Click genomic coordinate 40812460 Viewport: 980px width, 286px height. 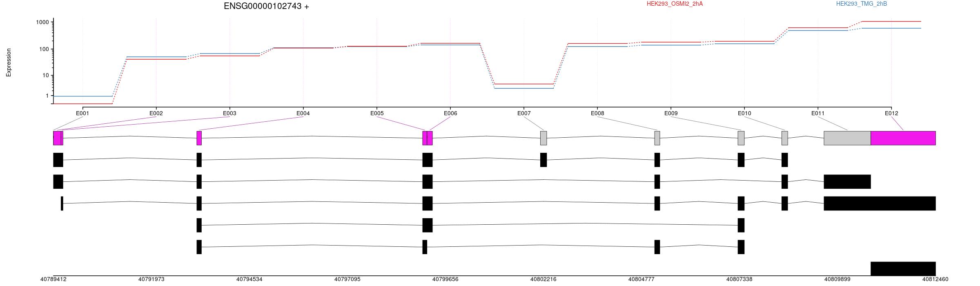[x=935, y=279]
